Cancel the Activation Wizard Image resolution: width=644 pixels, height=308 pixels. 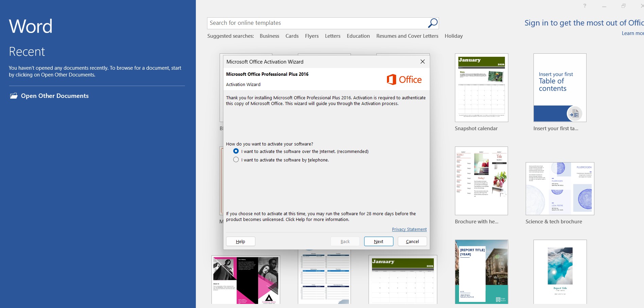412,241
